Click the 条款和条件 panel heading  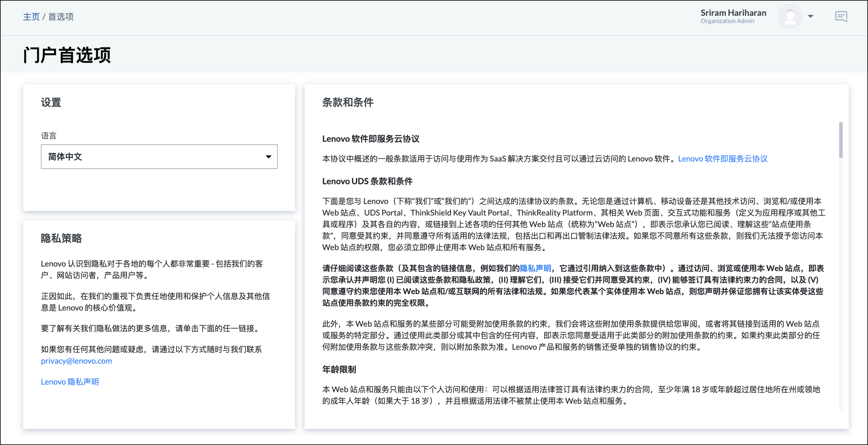point(347,102)
